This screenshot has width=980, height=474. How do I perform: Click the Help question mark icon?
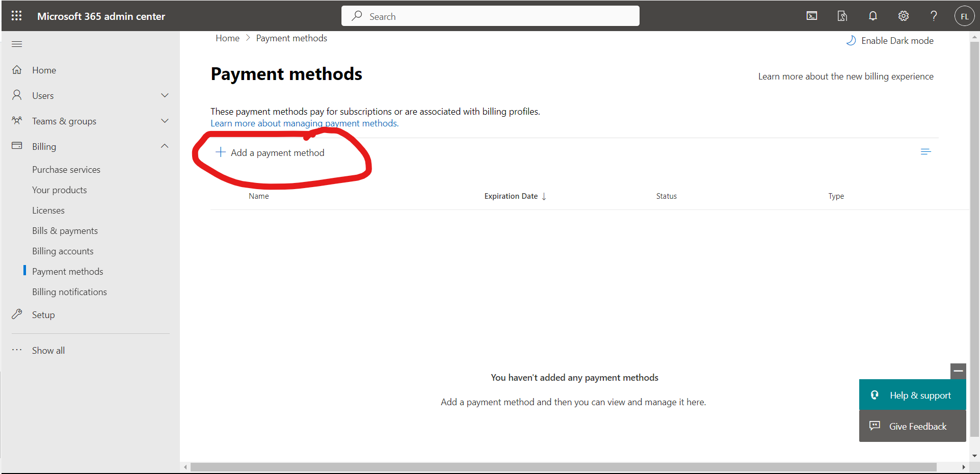pyautogui.click(x=934, y=16)
